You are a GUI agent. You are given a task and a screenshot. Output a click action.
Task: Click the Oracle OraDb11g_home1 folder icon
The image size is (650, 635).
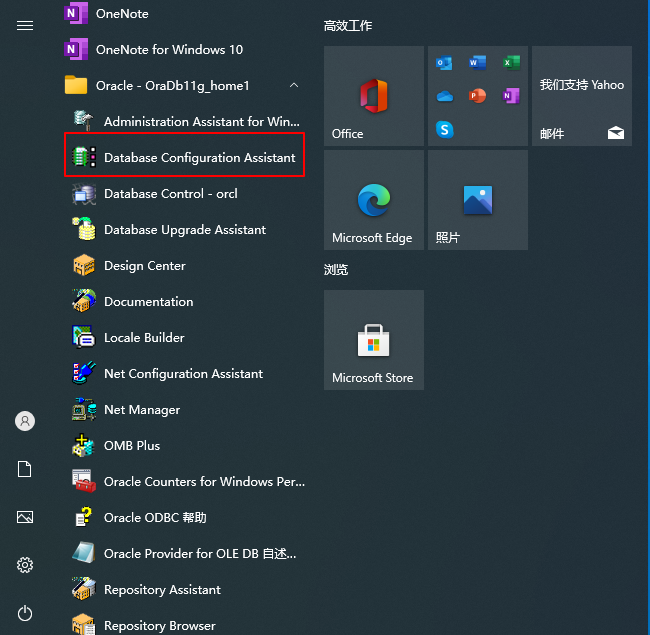76,85
